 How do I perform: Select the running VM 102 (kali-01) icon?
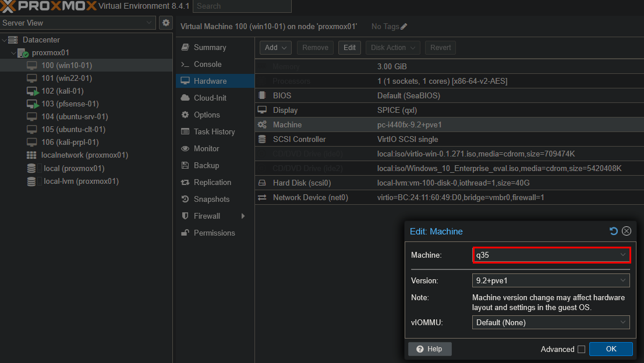point(32,91)
